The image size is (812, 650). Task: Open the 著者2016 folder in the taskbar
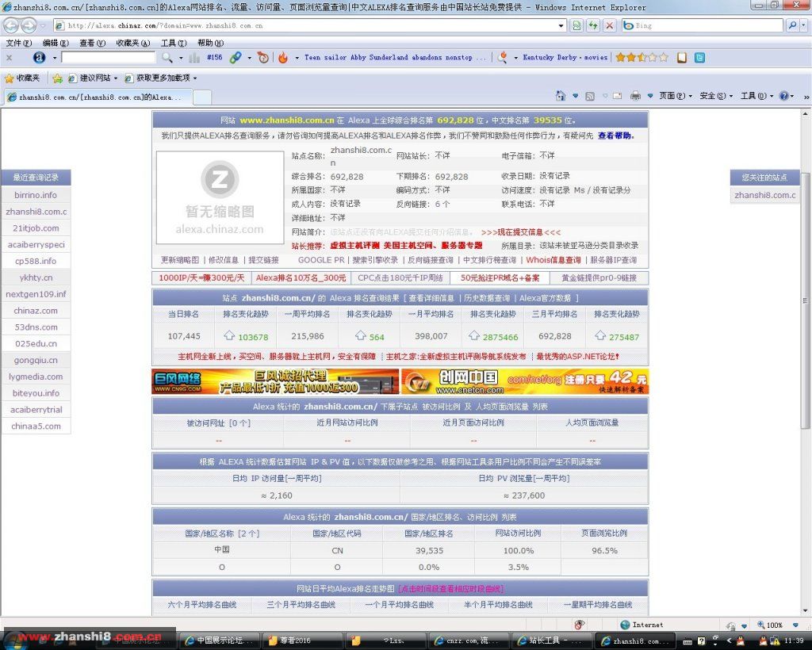click(x=301, y=640)
